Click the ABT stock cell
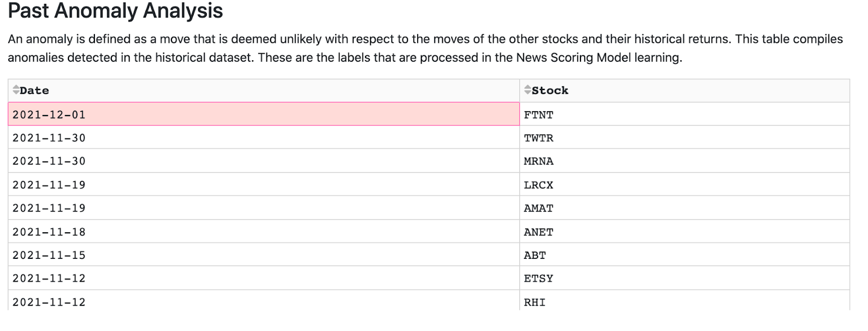This screenshot has width=868, height=331. (534, 255)
